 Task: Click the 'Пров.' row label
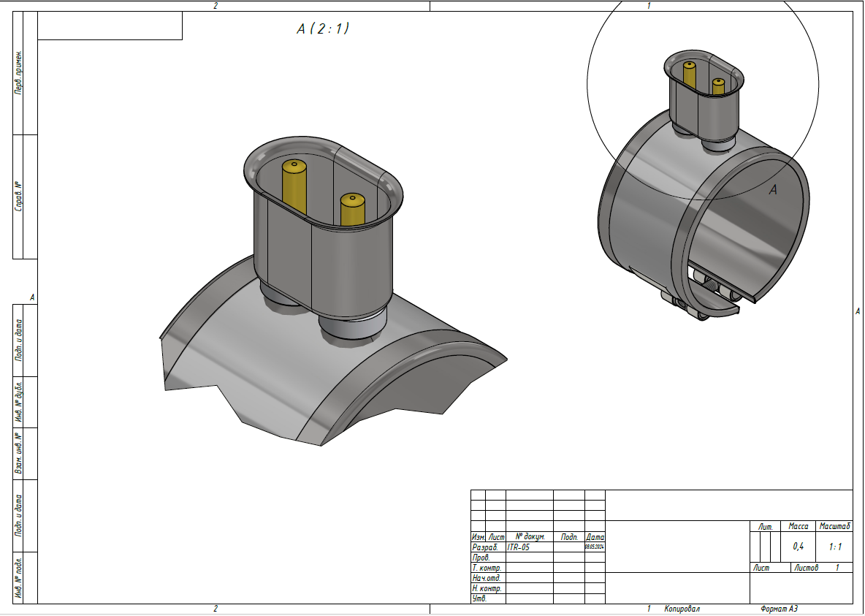click(481, 558)
